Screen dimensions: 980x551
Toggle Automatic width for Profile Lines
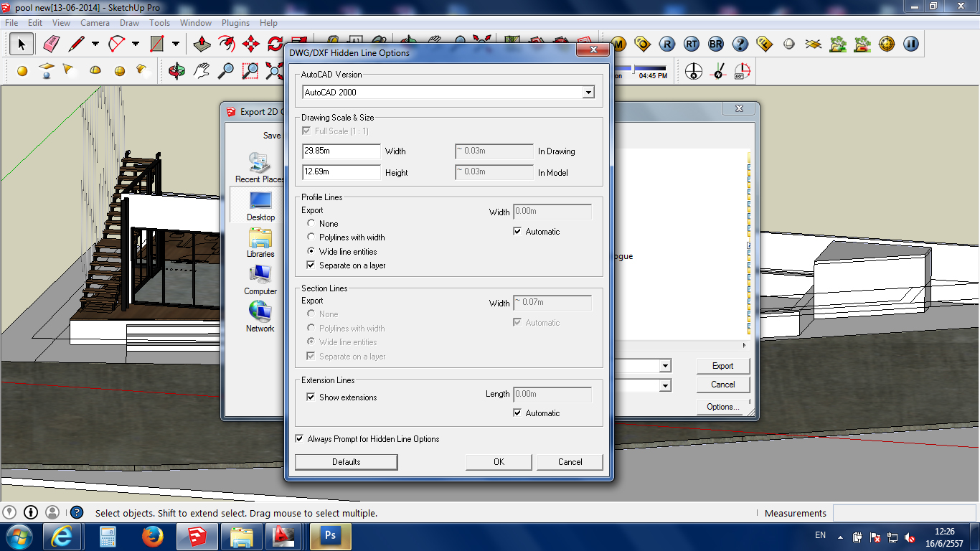517,231
